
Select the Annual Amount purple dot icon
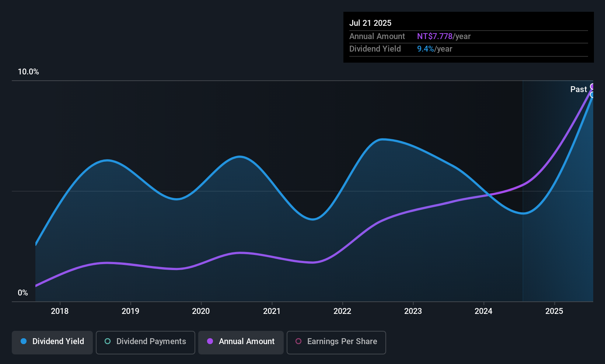click(x=210, y=342)
